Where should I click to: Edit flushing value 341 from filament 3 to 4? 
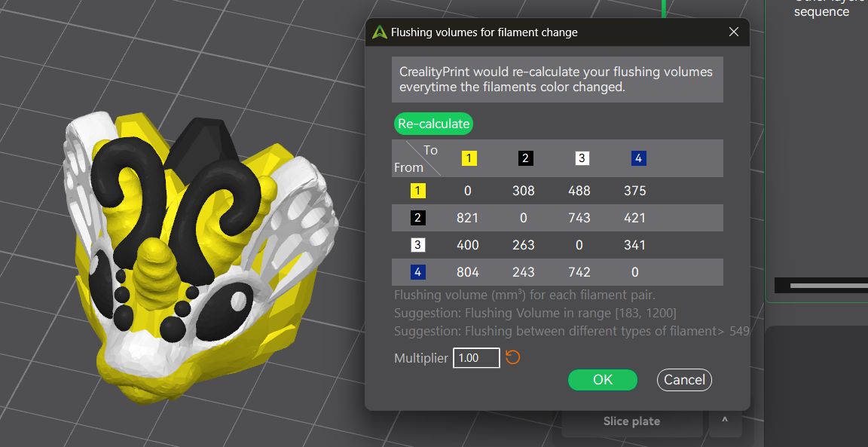634,245
